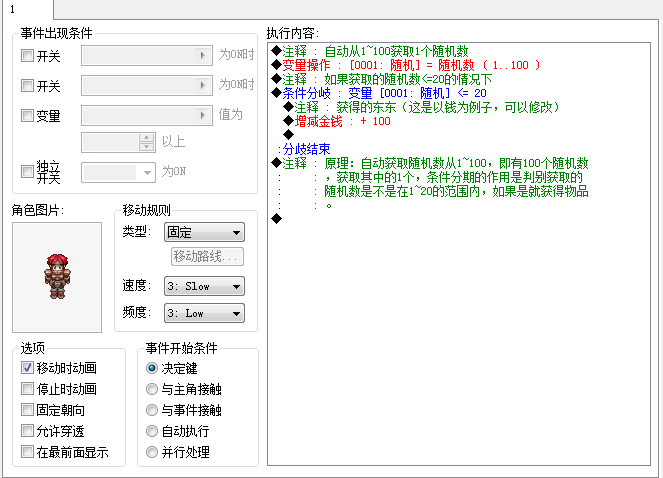This screenshot has width=663, height=478.
Task: Enable the second 开关 condition checkbox
Action: pos(27,85)
